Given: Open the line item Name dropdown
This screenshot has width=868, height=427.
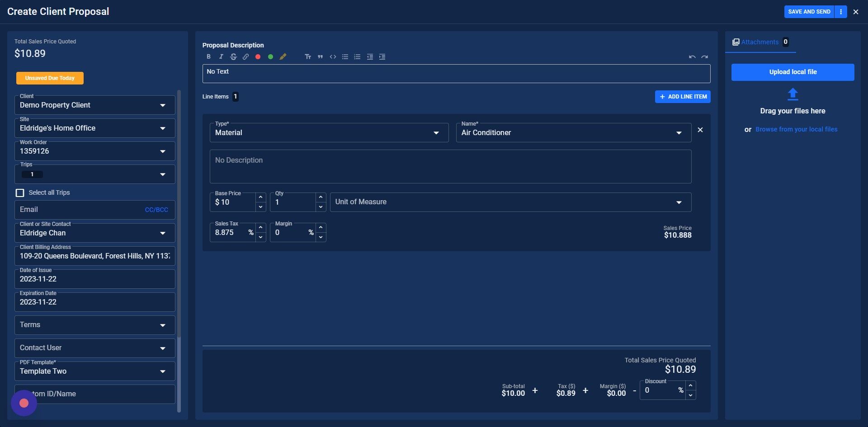Looking at the screenshot, I should [x=574, y=133].
